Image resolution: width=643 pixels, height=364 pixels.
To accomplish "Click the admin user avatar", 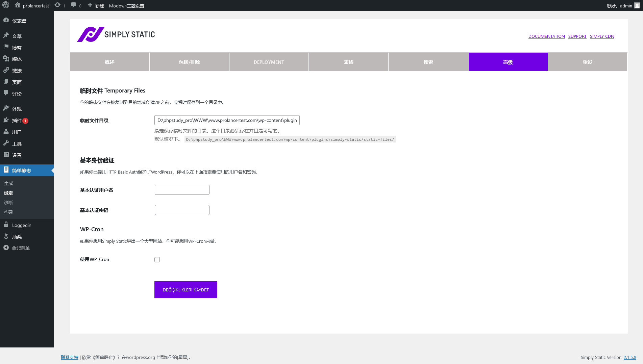I will click(x=637, y=5).
